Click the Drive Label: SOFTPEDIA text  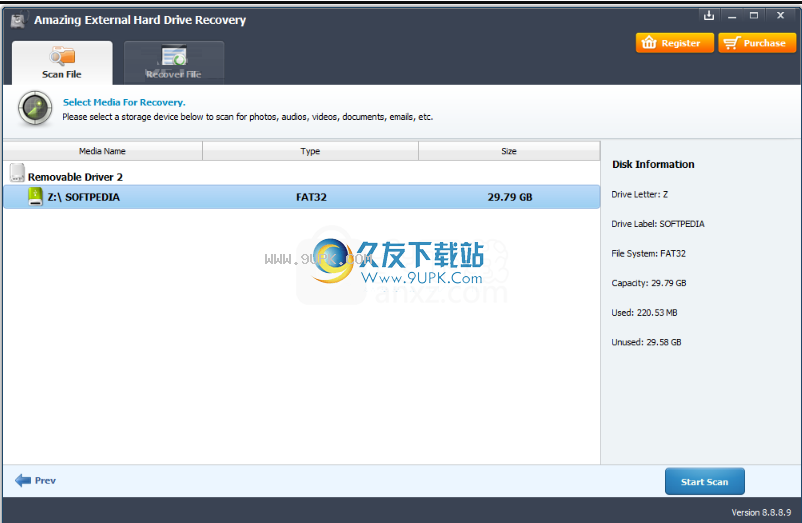tap(658, 224)
